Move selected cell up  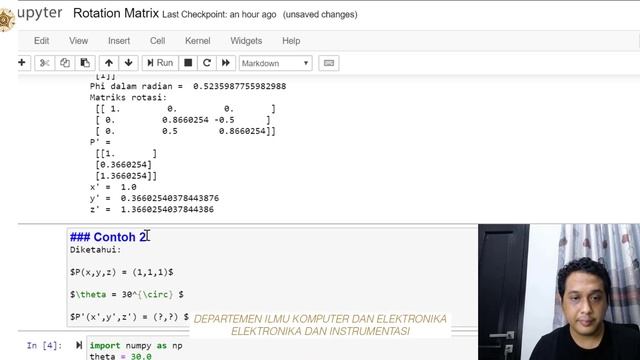[x=109, y=63]
